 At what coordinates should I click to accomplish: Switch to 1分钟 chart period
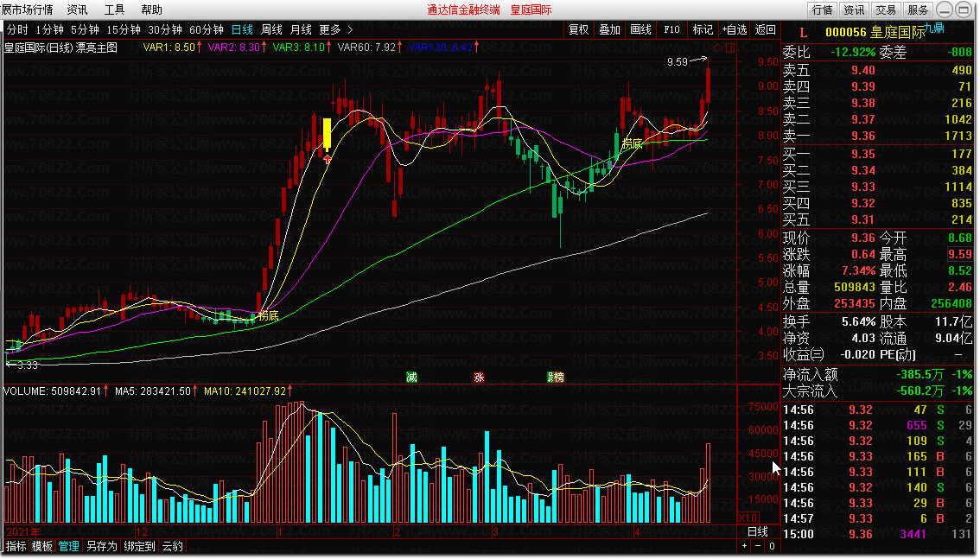(x=49, y=30)
